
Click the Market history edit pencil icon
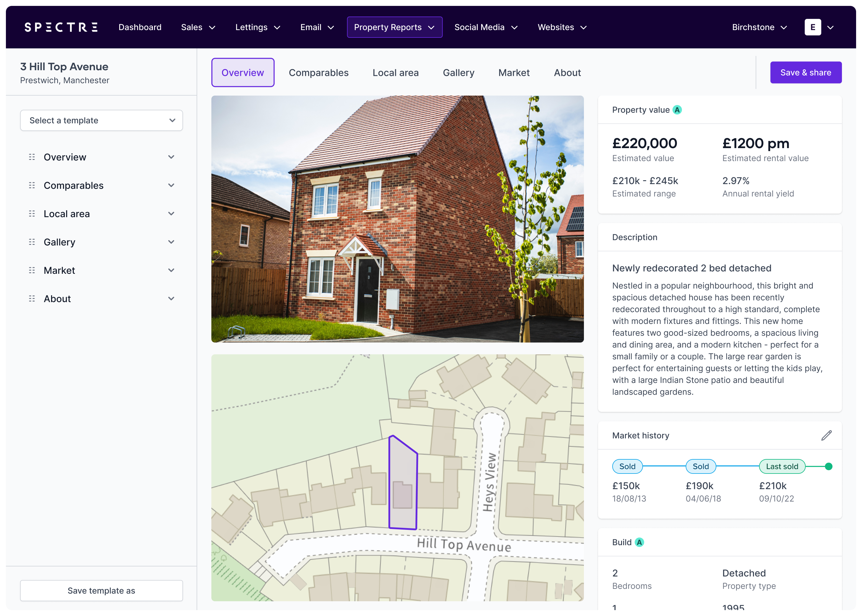coord(826,435)
